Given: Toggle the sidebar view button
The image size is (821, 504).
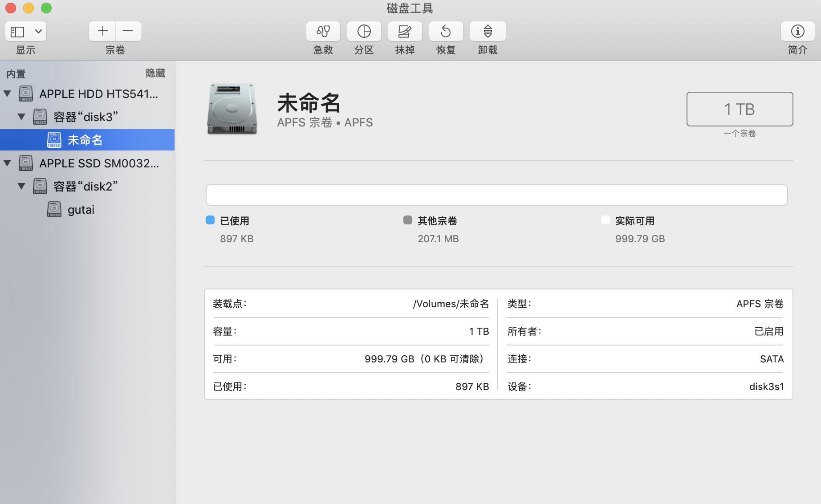Looking at the screenshot, I should click(x=18, y=31).
